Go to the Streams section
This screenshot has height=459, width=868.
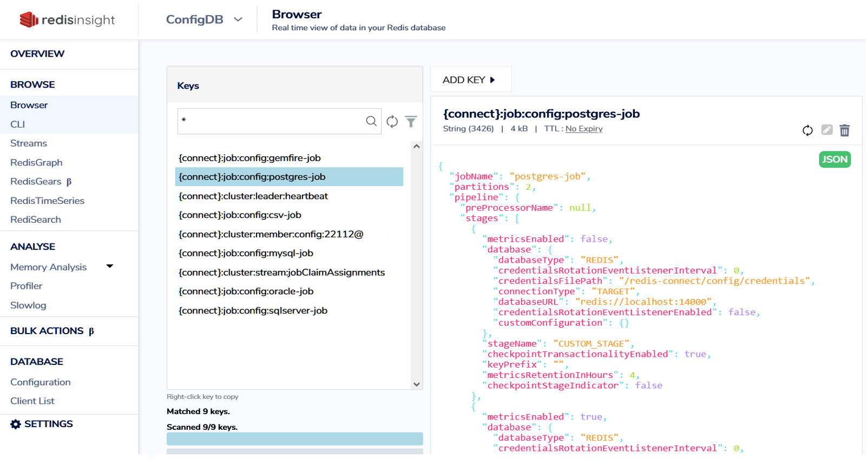(x=29, y=143)
